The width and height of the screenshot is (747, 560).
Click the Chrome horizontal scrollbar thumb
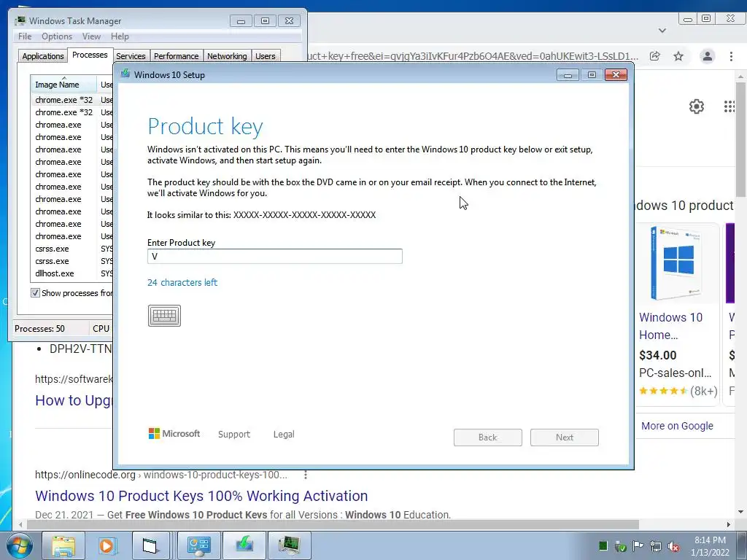(333, 524)
